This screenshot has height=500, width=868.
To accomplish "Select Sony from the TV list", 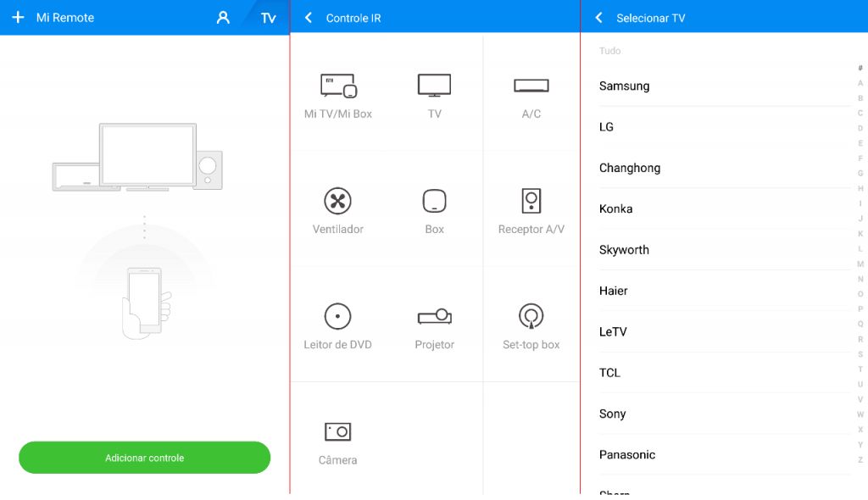I will (725, 414).
